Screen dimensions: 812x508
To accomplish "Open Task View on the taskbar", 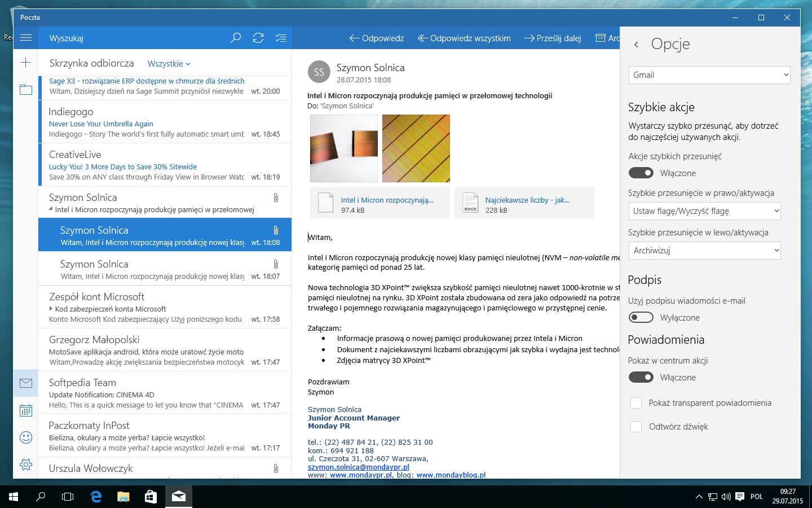I will coord(68,497).
